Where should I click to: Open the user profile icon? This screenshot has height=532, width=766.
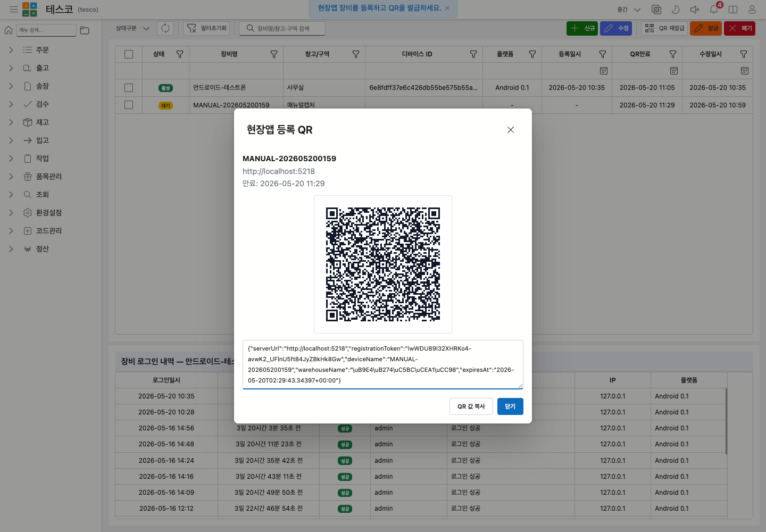click(752, 10)
